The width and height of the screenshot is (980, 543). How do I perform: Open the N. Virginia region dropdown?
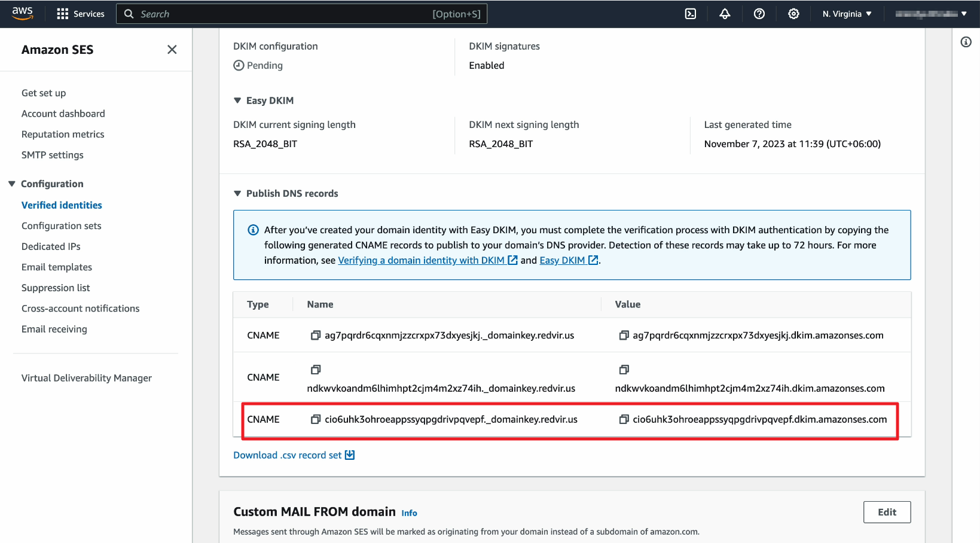coord(847,14)
